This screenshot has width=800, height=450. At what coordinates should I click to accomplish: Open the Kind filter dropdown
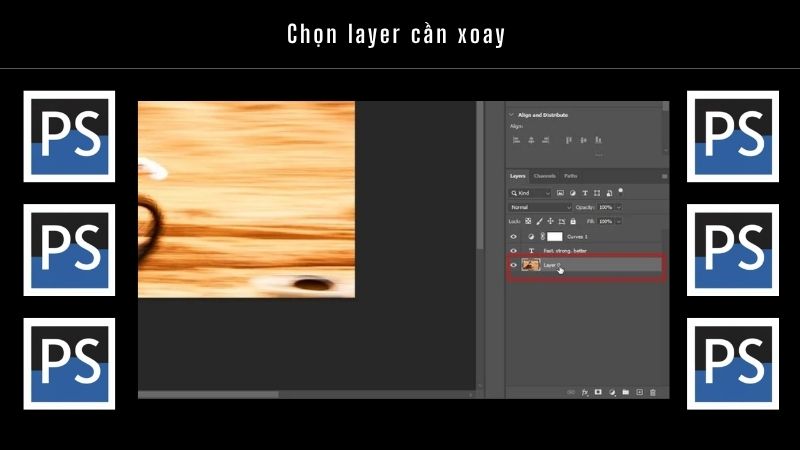coord(530,193)
